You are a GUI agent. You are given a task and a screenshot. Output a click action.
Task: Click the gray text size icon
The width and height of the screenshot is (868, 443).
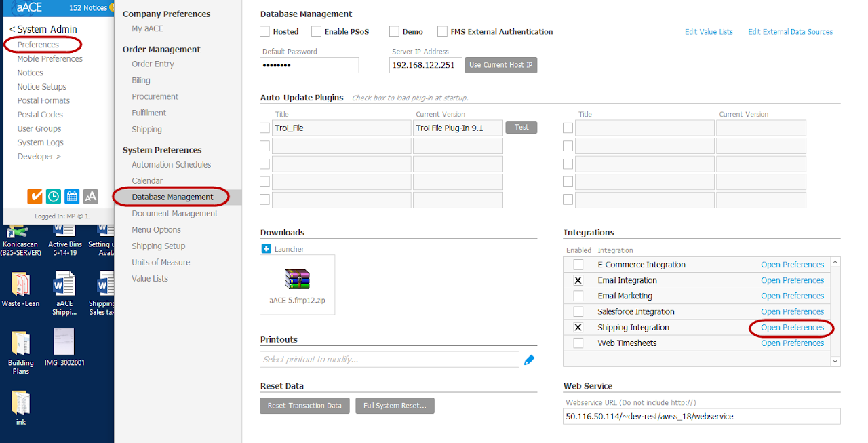[91, 196]
